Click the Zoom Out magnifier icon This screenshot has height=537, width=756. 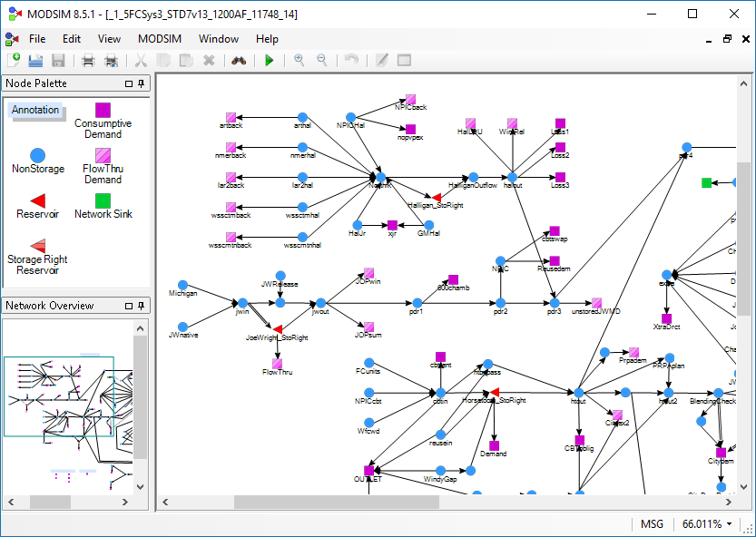[321, 61]
